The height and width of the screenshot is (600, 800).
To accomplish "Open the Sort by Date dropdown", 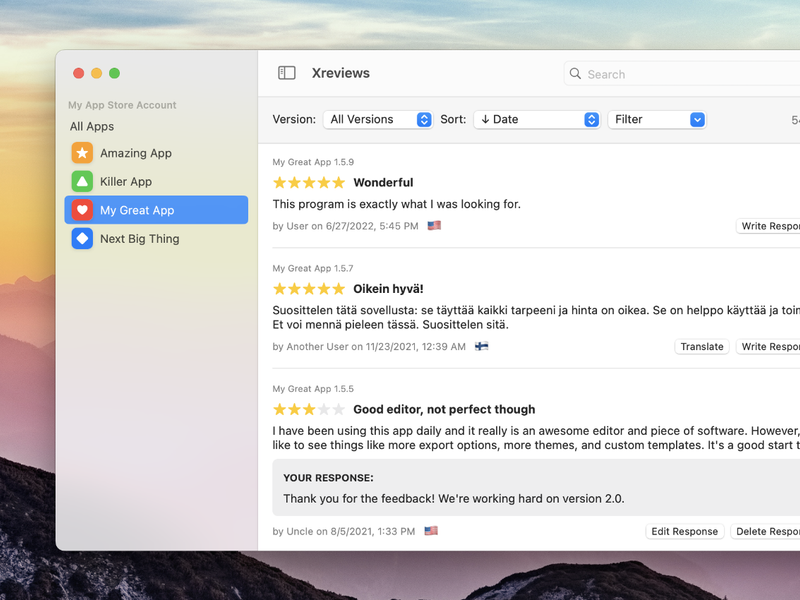I will click(537, 119).
